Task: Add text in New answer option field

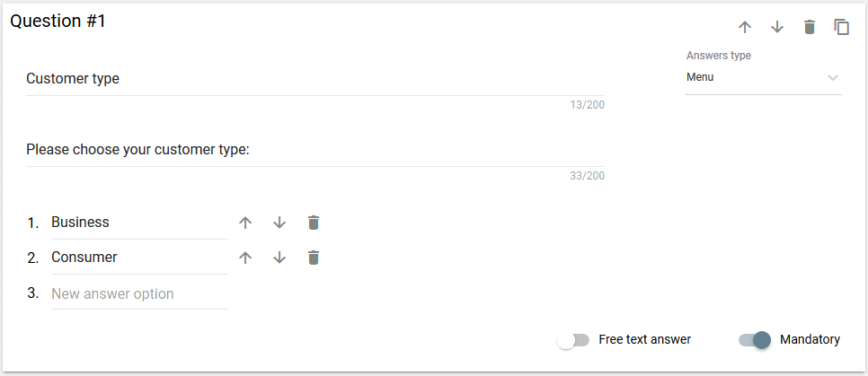Action: point(139,293)
